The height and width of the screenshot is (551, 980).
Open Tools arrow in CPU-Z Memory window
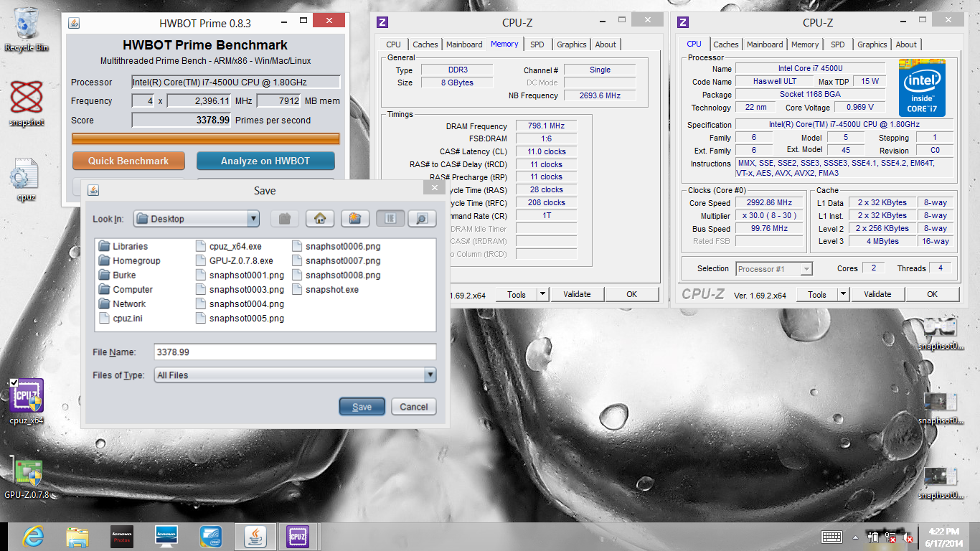(x=542, y=294)
